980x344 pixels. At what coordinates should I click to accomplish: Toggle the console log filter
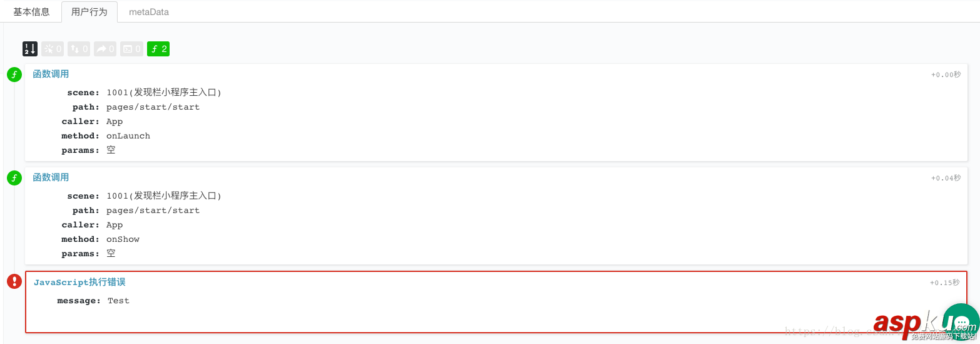point(131,49)
